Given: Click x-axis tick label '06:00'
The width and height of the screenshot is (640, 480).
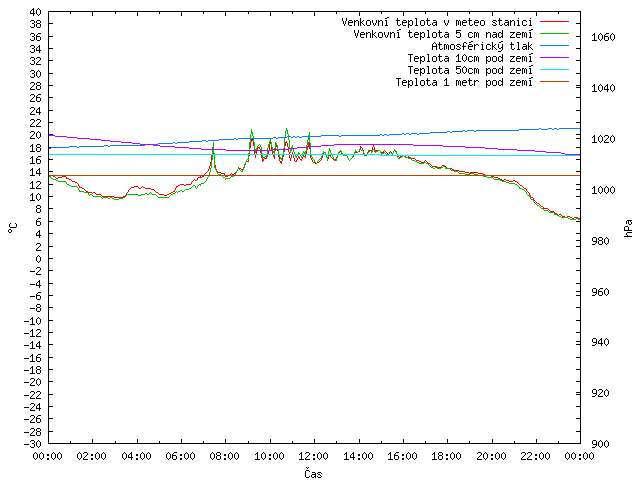Looking at the screenshot, I should point(180,456).
